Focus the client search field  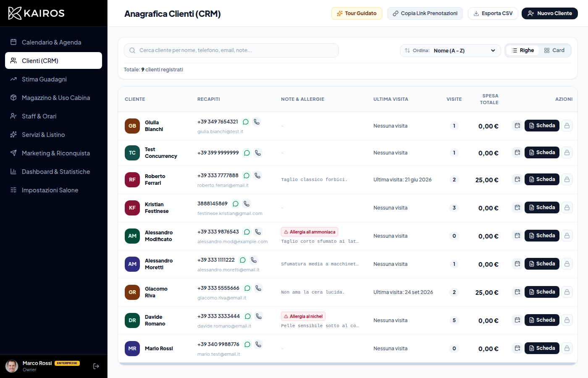point(231,50)
